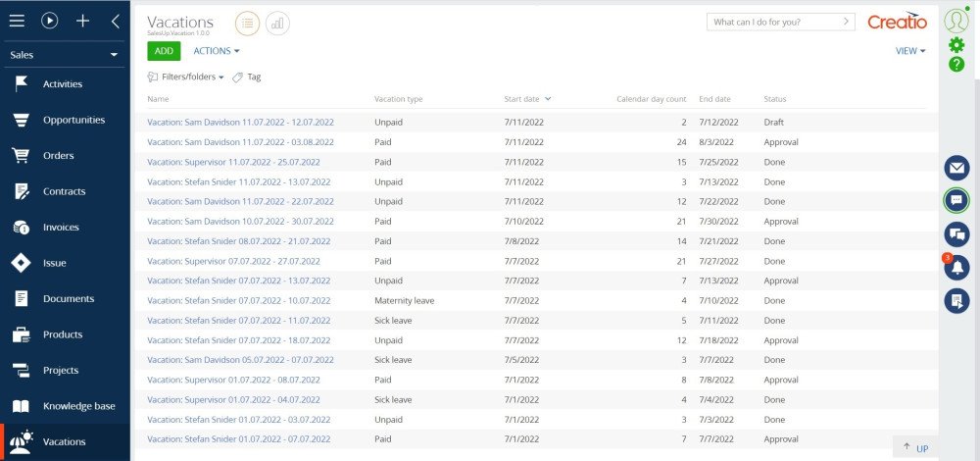The image size is (980, 461).
Task: Open the ACTIONS dropdown menu
Action: 217,51
